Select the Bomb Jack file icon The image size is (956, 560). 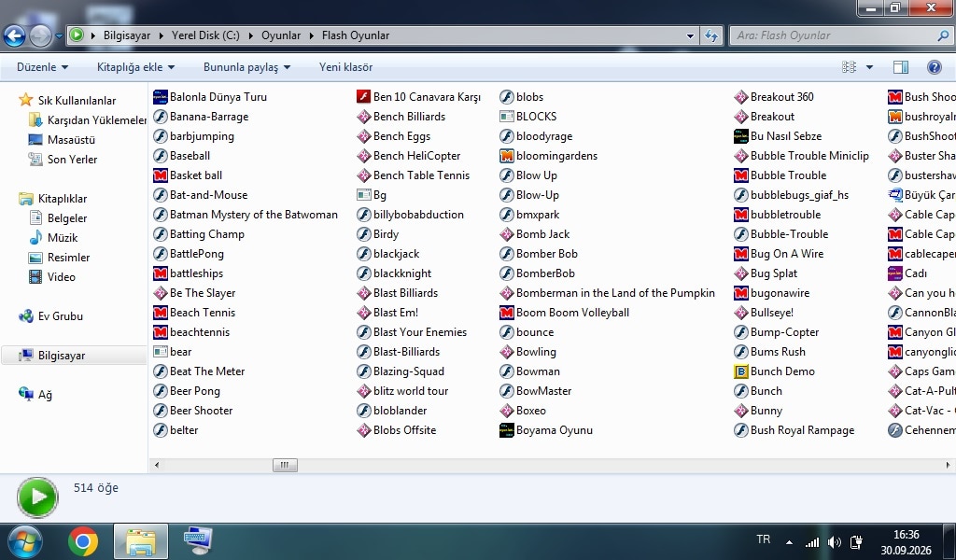point(507,234)
